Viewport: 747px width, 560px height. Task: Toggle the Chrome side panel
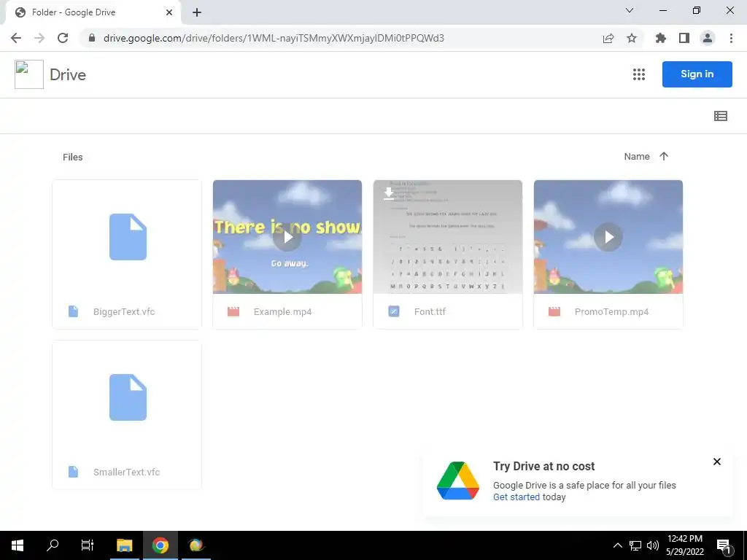coord(684,38)
